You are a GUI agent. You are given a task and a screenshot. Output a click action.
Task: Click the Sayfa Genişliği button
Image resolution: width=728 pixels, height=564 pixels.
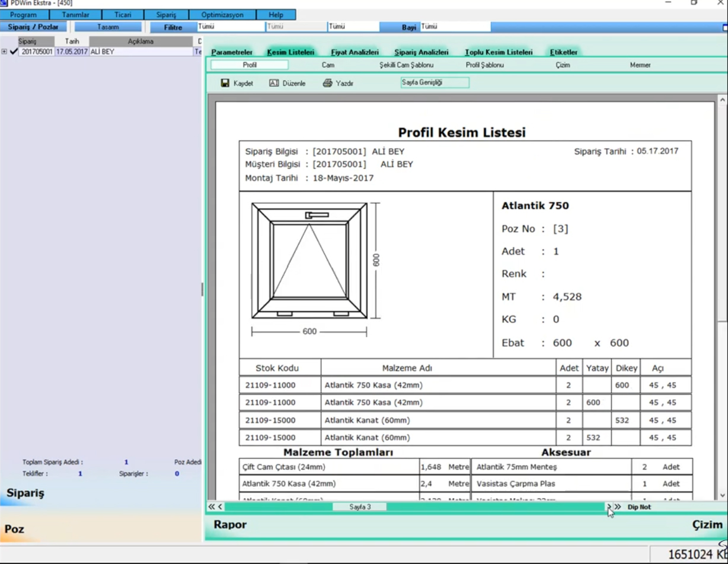tap(435, 82)
